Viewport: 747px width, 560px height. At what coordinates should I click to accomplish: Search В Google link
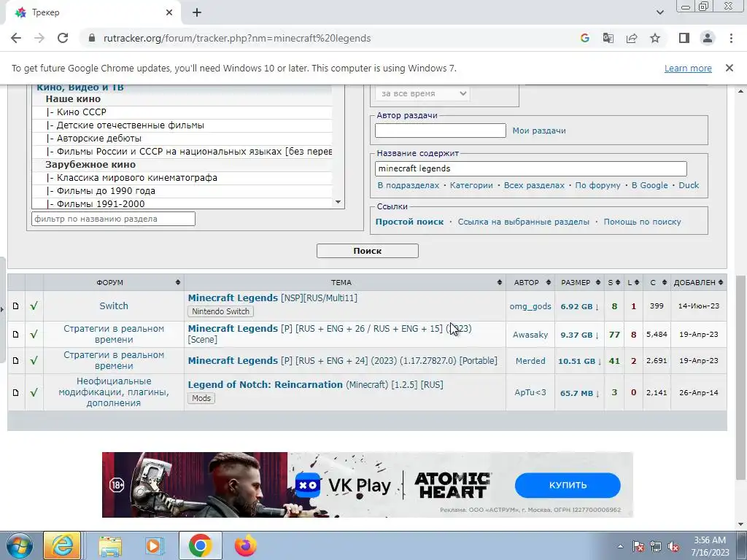click(x=649, y=185)
